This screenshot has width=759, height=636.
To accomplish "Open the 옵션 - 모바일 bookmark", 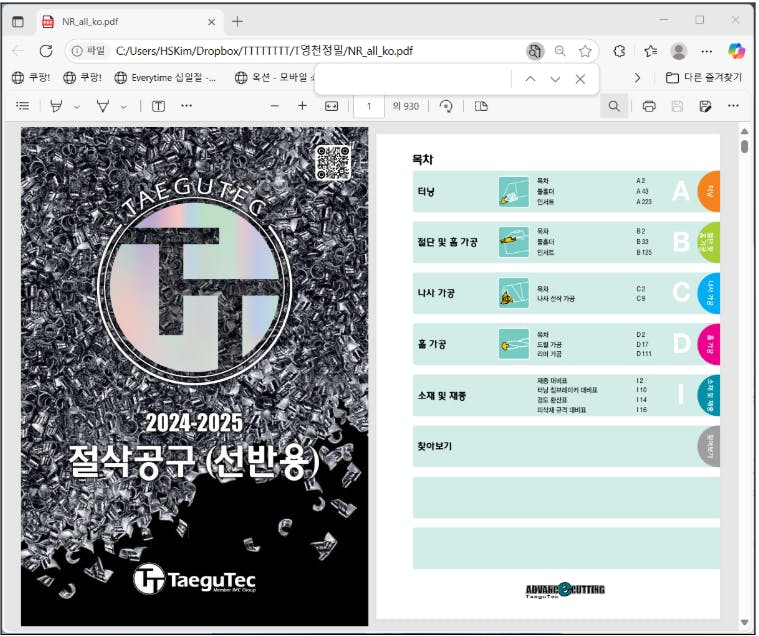I will 274,77.
